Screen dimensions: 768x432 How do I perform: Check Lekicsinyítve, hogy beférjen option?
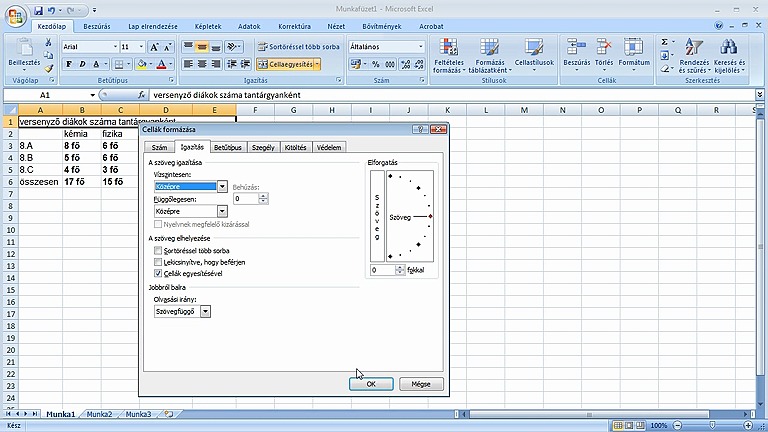(x=158, y=262)
